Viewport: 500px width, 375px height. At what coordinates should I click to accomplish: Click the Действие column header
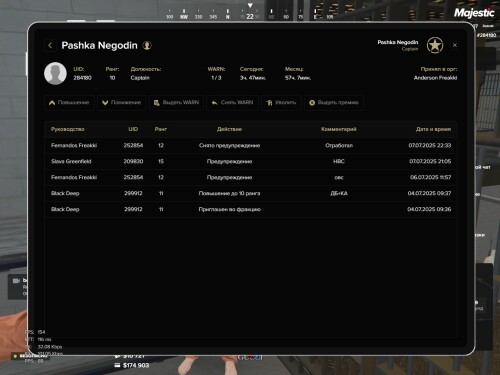[x=229, y=129]
